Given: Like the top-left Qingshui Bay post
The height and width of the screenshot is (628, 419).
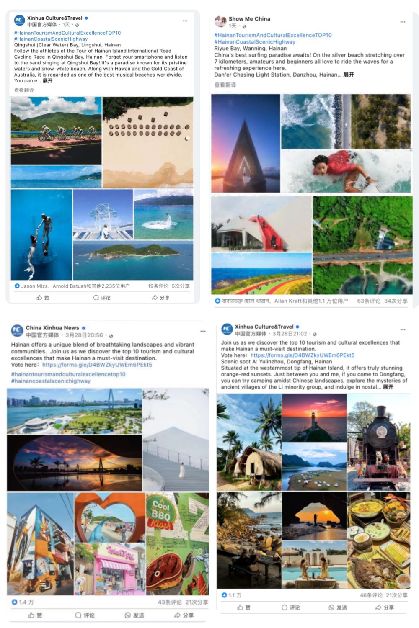Looking at the screenshot, I should 42,298.
